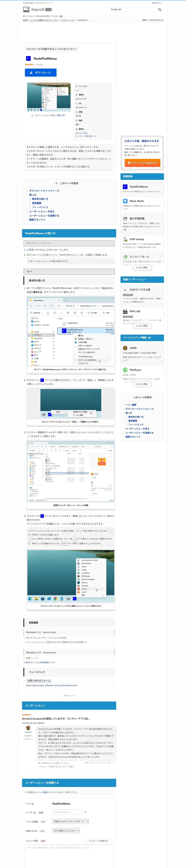Open the ランチャーソフト breadcrumb link
The image size is (186, 868).
tap(68, 20)
